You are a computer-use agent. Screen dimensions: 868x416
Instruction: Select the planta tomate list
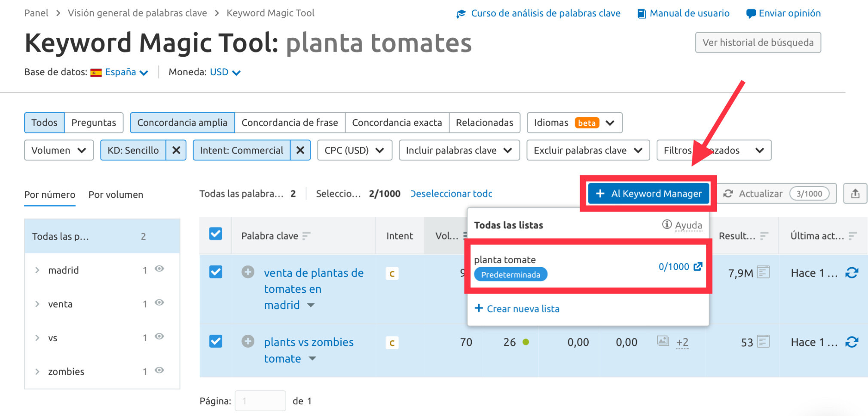(x=588, y=266)
